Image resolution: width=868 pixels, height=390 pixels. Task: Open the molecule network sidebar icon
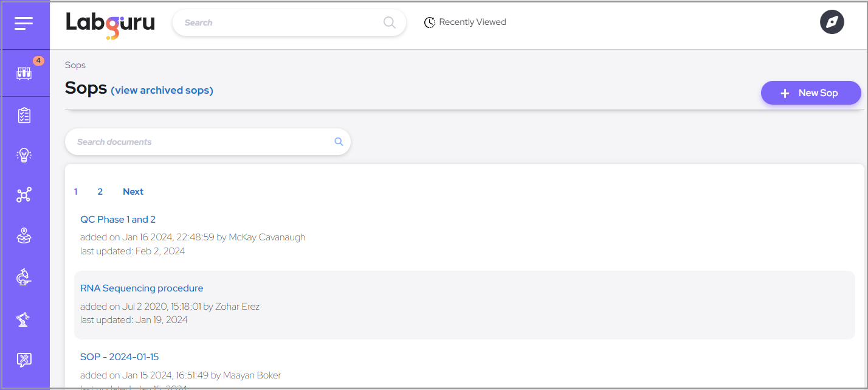click(x=24, y=195)
